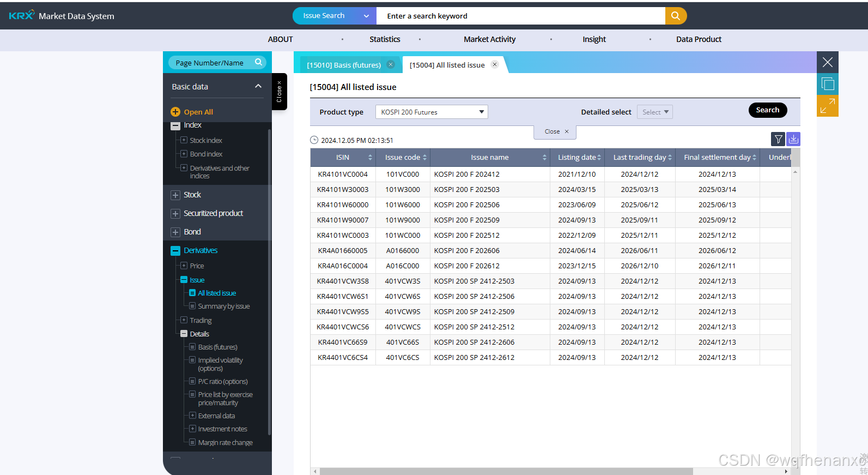The height and width of the screenshot is (475, 868).
Task: Collapse the Derivatives section
Action: pyautogui.click(x=175, y=251)
